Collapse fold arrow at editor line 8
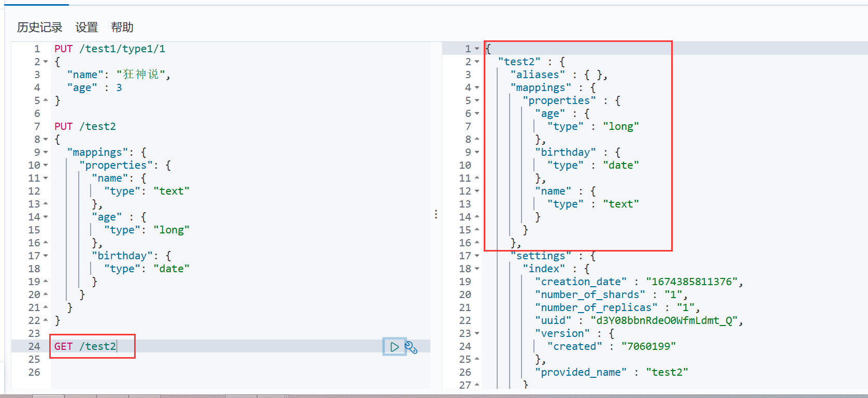 click(46, 140)
